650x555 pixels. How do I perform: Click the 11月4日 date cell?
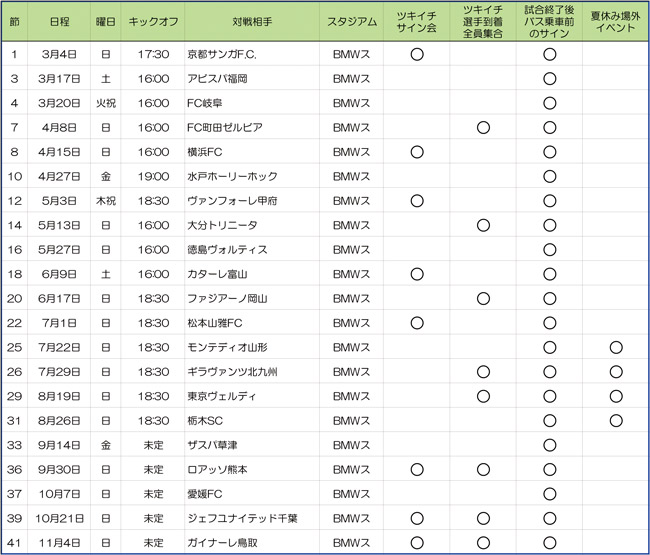tap(59, 543)
